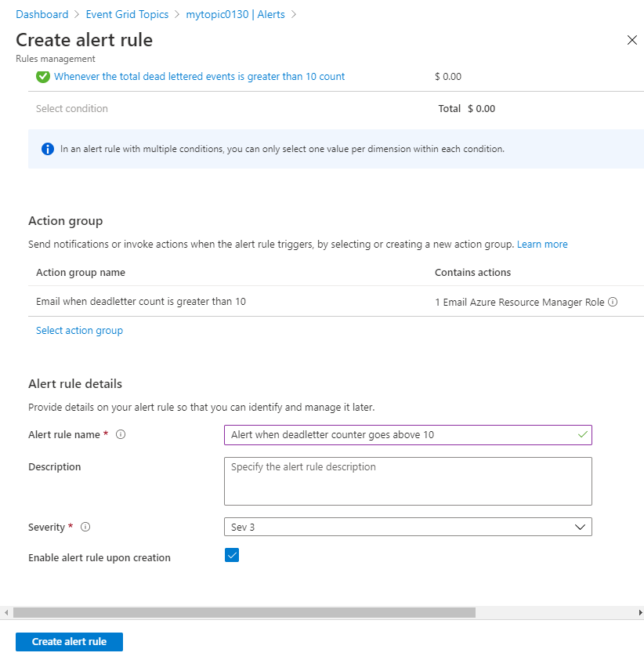
Task: Click the Severity info icon
Action: click(85, 528)
